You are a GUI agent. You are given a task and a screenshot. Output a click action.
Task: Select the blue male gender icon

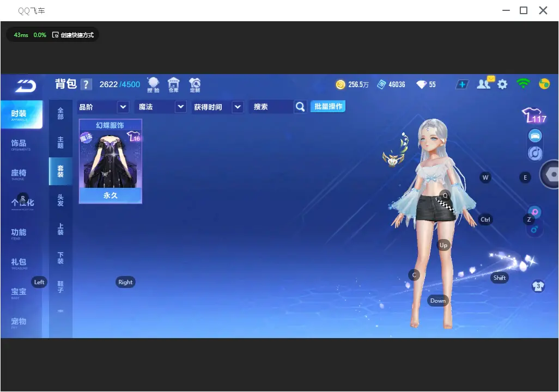tap(534, 230)
